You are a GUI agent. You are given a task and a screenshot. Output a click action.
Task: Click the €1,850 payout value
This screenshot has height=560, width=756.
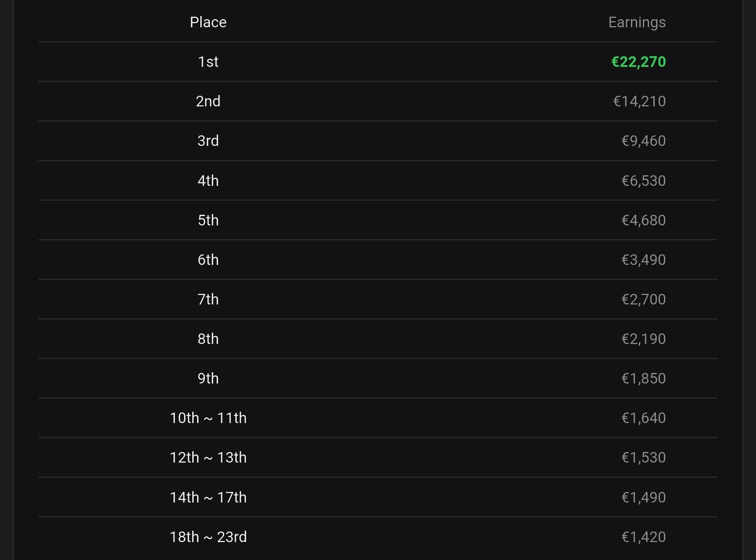coord(643,378)
